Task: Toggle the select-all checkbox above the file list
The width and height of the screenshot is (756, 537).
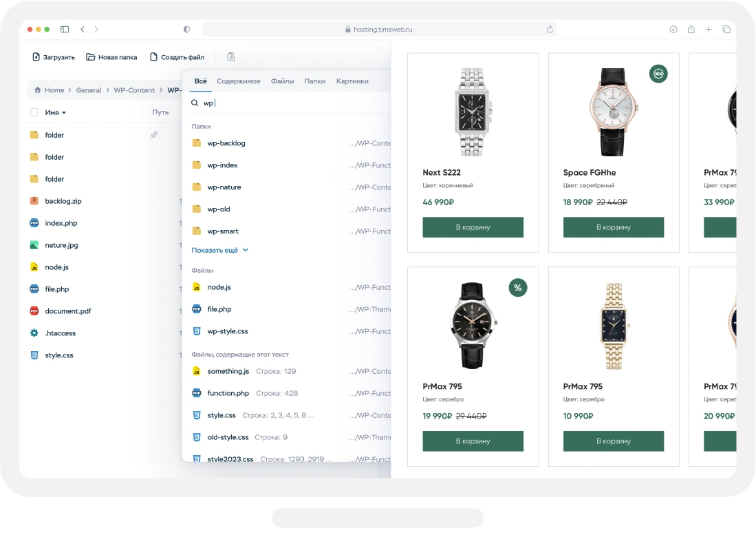Action: pyautogui.click(x=33, y=112)
